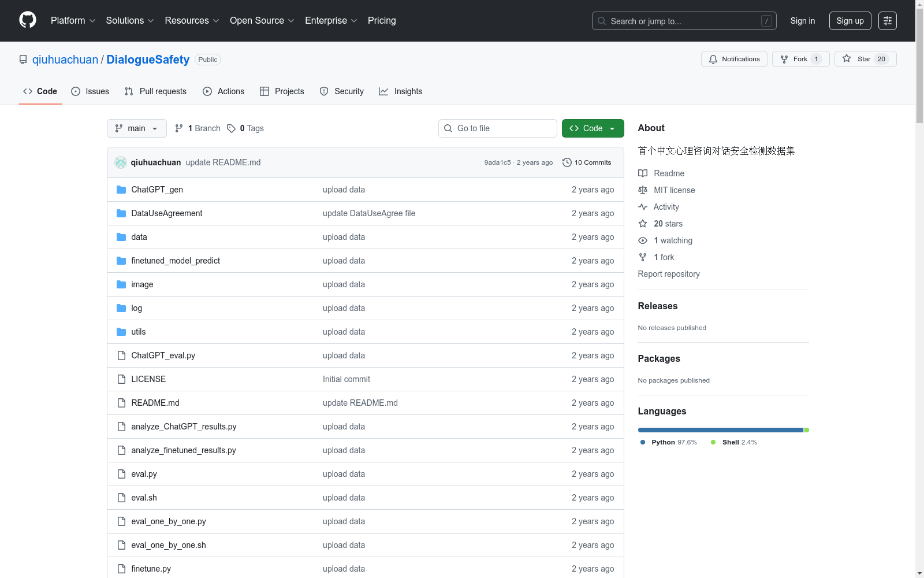Open the analyze_ChatGPT_results.py file
The width and height of the screenshot is (924, 578).
tap(184, 427)
